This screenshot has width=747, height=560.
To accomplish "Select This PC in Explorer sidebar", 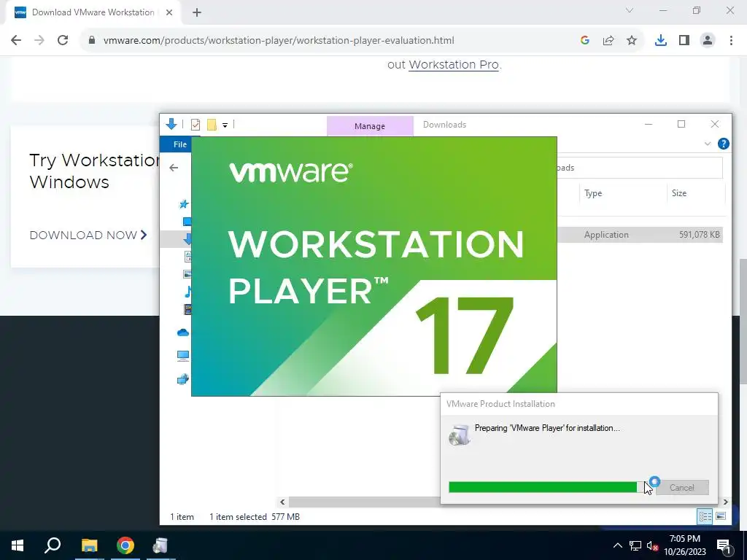I will coord(183,355).
